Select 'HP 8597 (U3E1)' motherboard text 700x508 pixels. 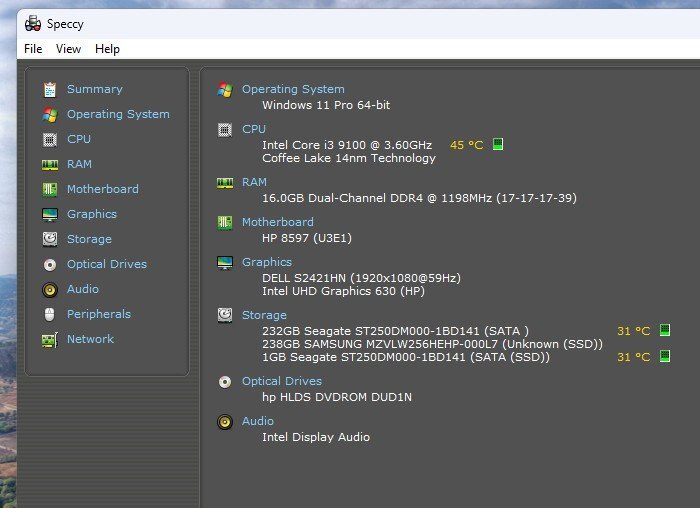click(x=307, y=238)
